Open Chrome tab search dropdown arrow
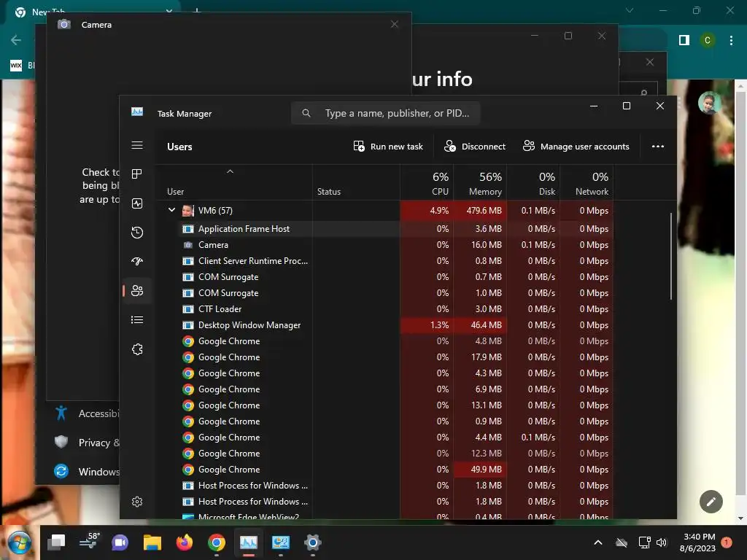Screen dimensions: 747x560 630,10
